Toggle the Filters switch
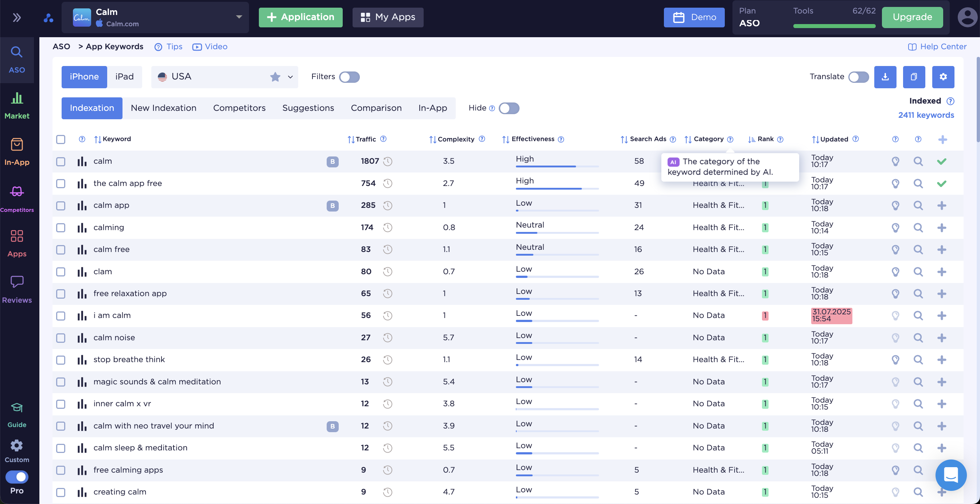This screenshot has width=980, height=504. coord(349,77)
